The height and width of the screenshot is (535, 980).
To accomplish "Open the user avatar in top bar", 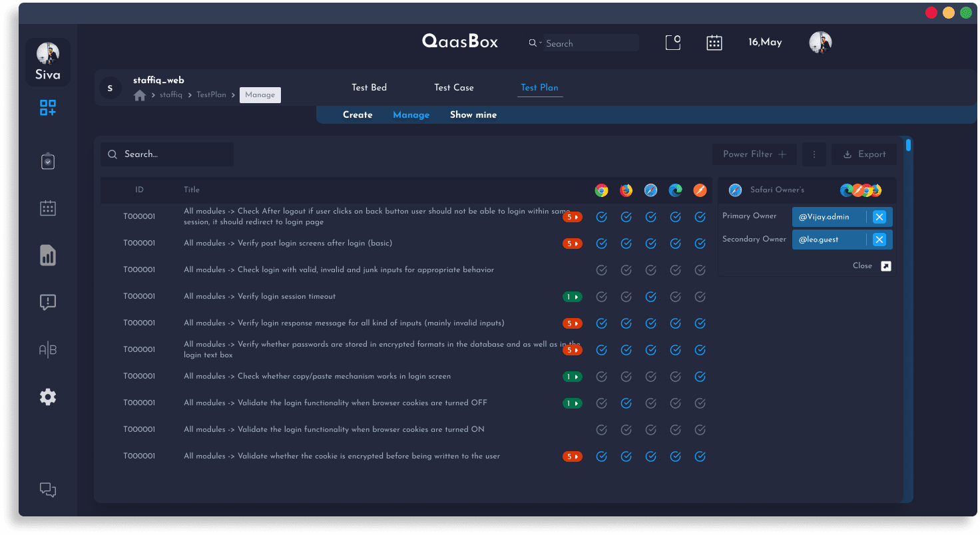I will pos(820,43).
